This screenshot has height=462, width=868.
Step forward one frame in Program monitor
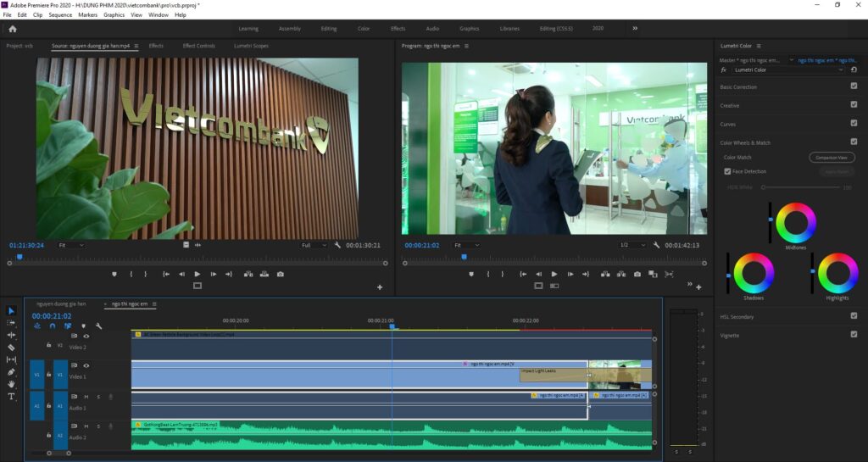(570, 274)
